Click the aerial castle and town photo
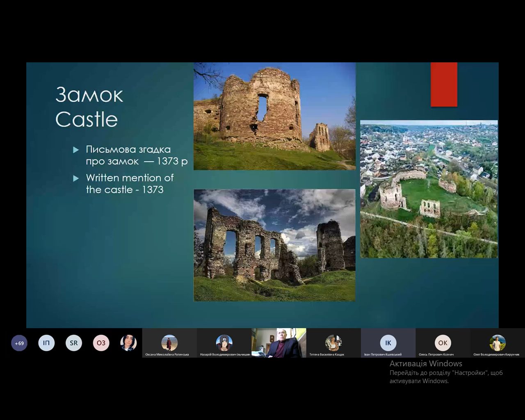The width and height of the screenshot is (525, 420). click(429, 189)
